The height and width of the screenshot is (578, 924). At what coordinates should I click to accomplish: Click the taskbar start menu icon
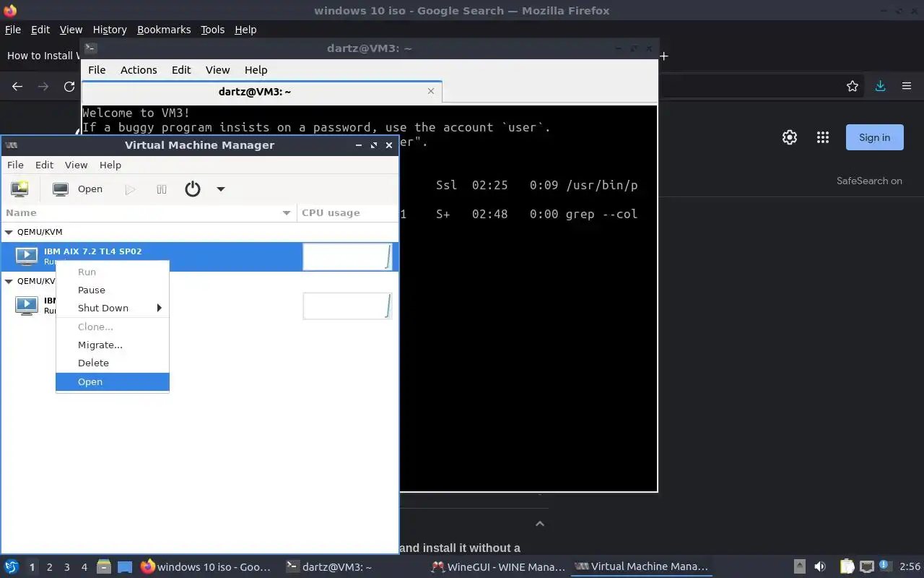(x=11, y=567)
